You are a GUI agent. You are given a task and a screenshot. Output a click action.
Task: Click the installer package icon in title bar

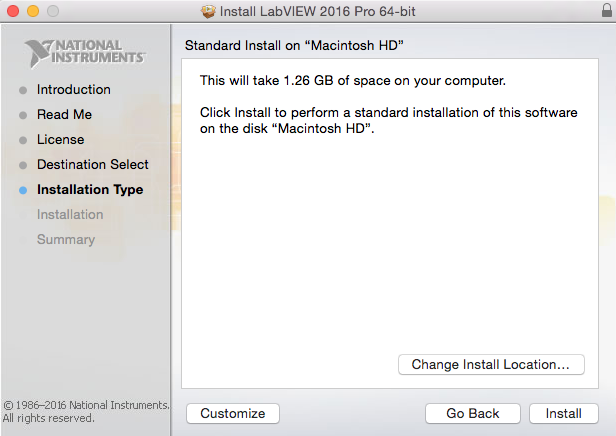[208, 11]
